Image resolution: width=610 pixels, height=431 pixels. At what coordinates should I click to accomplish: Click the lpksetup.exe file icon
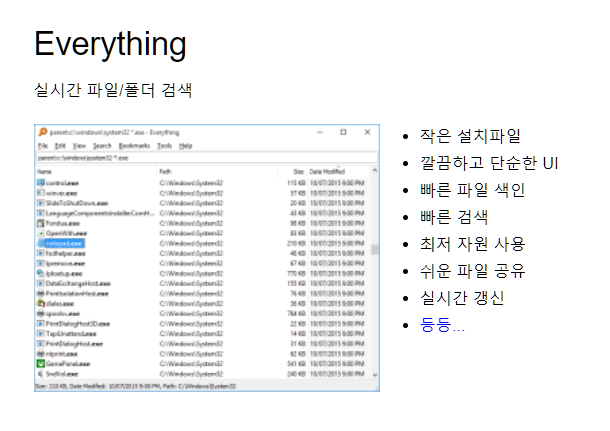click(x=40, y=273)
